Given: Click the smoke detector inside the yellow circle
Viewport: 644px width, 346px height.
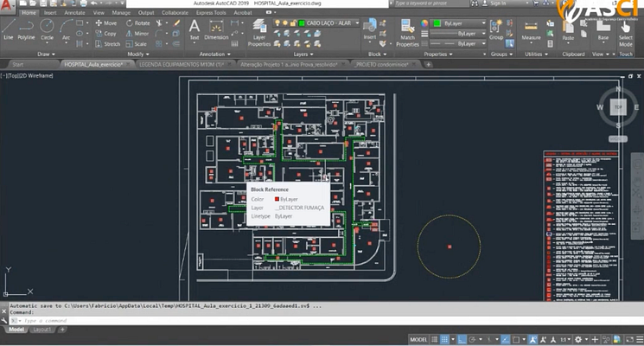Looking at the screenshot, I should pos(450,247).
